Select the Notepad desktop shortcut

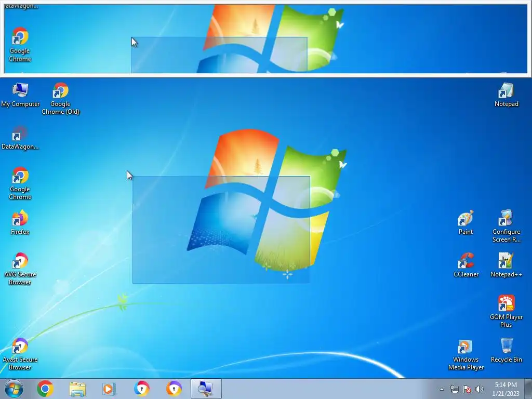[x=506, y=95]
